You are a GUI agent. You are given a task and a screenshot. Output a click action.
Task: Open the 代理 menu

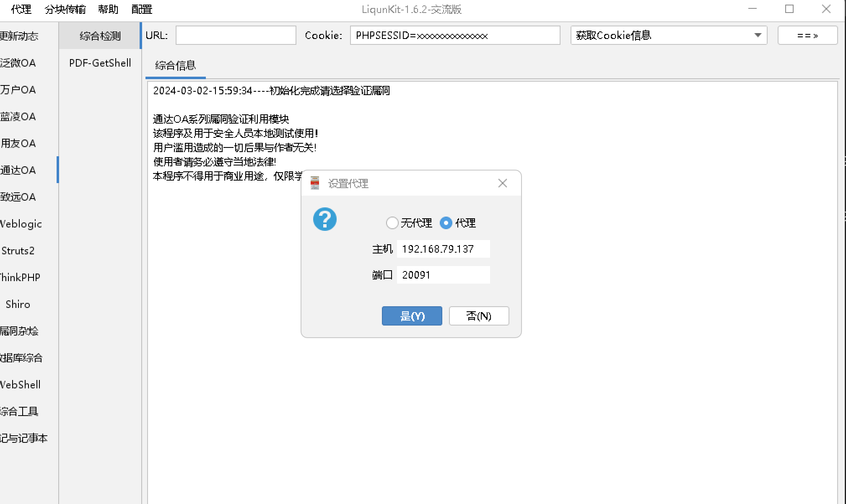[21, 9]
